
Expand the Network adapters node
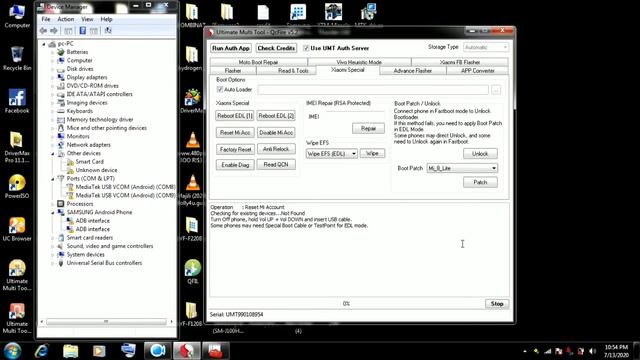click(x=53, y=145)
